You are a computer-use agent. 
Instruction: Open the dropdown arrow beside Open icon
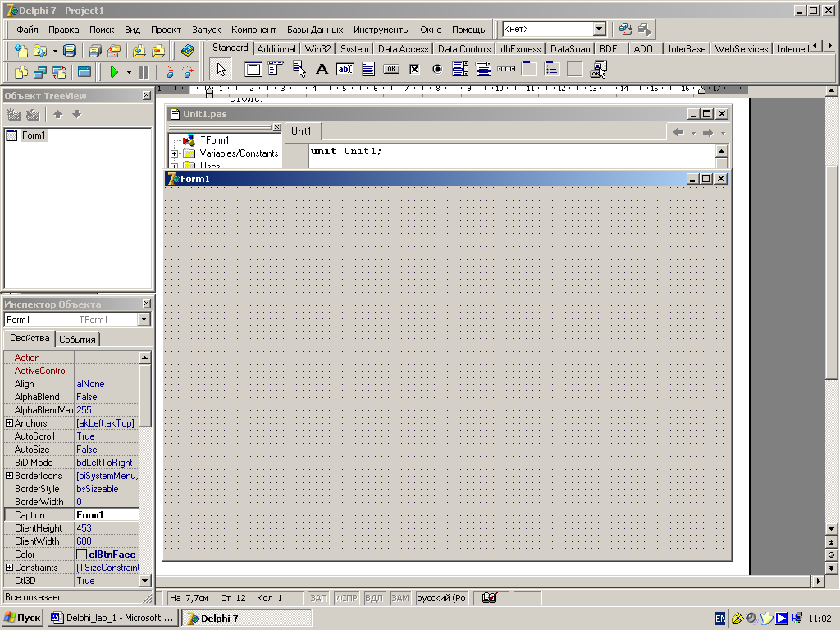tap(55, 51)
